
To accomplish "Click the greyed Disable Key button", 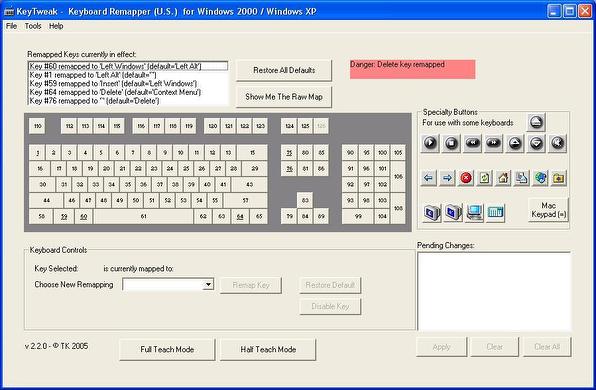I will 330,306.
